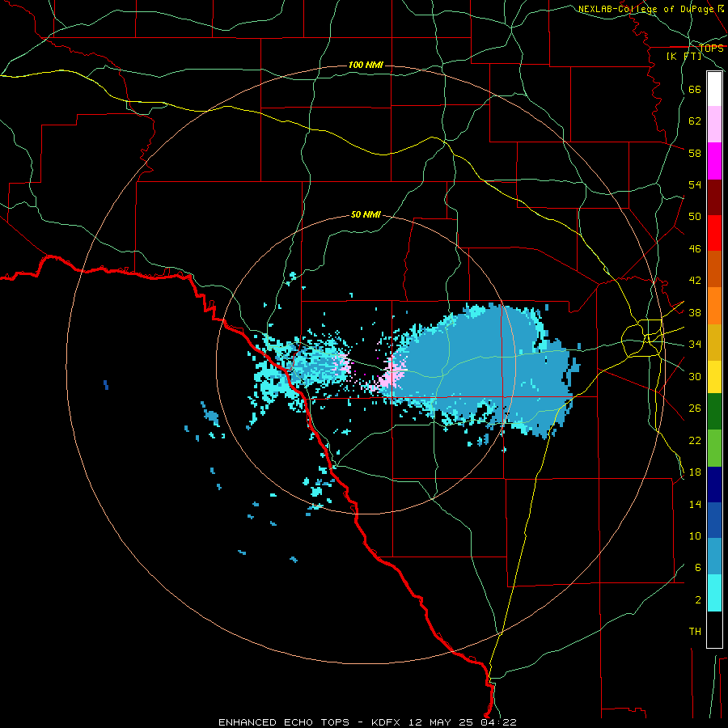Image resolution: width=728 pixels, height=728 pixels.
Task: Click the navy blue legend swatch
Action: [x=714, y=485]
